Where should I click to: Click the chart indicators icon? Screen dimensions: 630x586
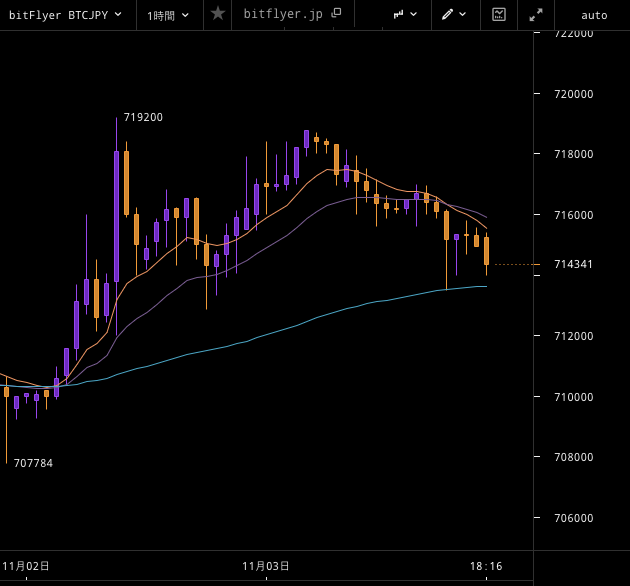click(x=499, y=14)
